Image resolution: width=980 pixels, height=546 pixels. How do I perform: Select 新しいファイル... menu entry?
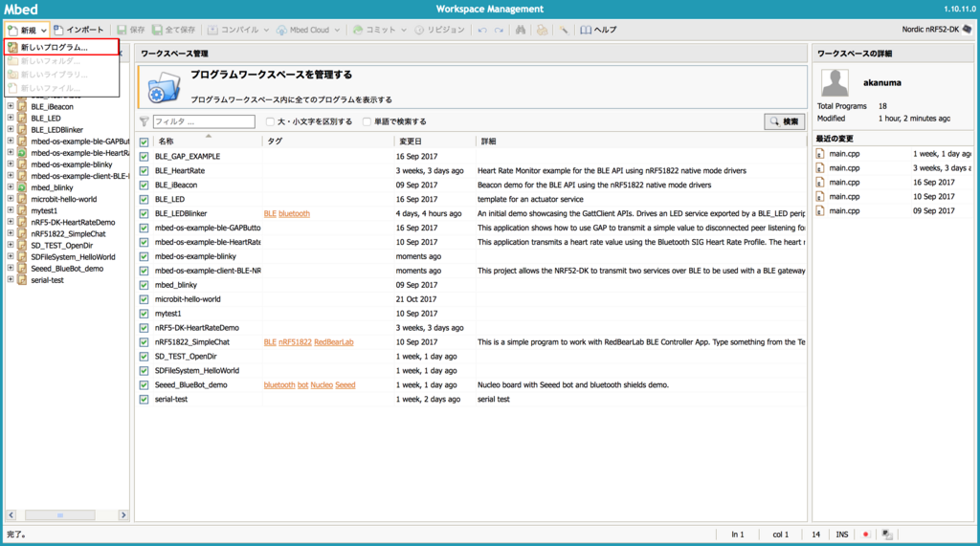[61, 88]
